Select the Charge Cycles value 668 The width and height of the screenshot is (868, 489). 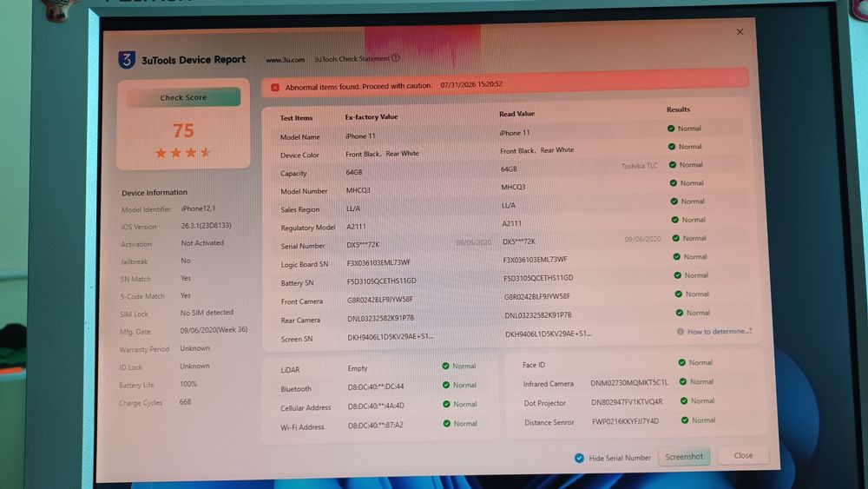tap(185, 402)
